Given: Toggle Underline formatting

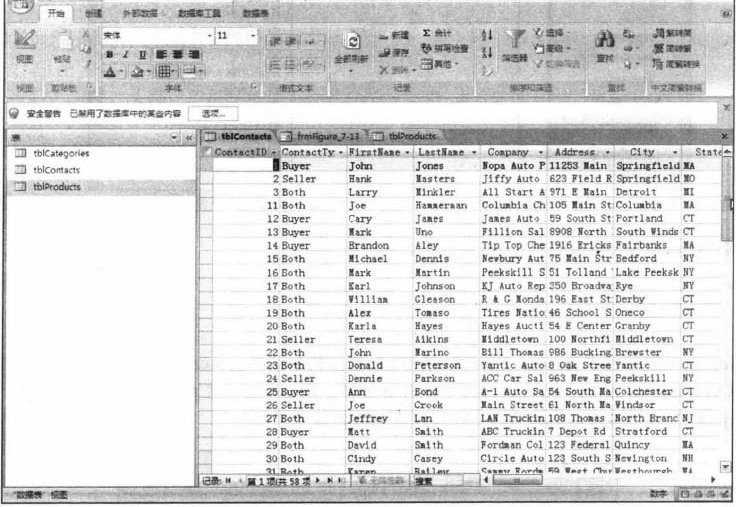Looking at the screenshot, I should coord(142,54).
